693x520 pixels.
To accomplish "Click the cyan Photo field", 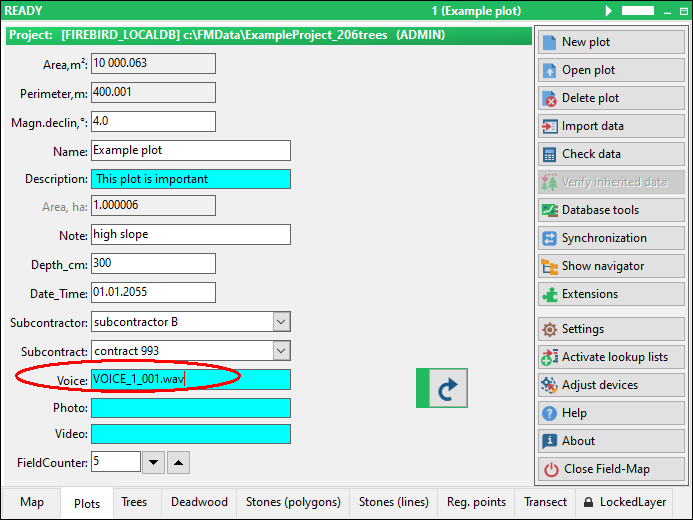I will (x=190, y=408).
